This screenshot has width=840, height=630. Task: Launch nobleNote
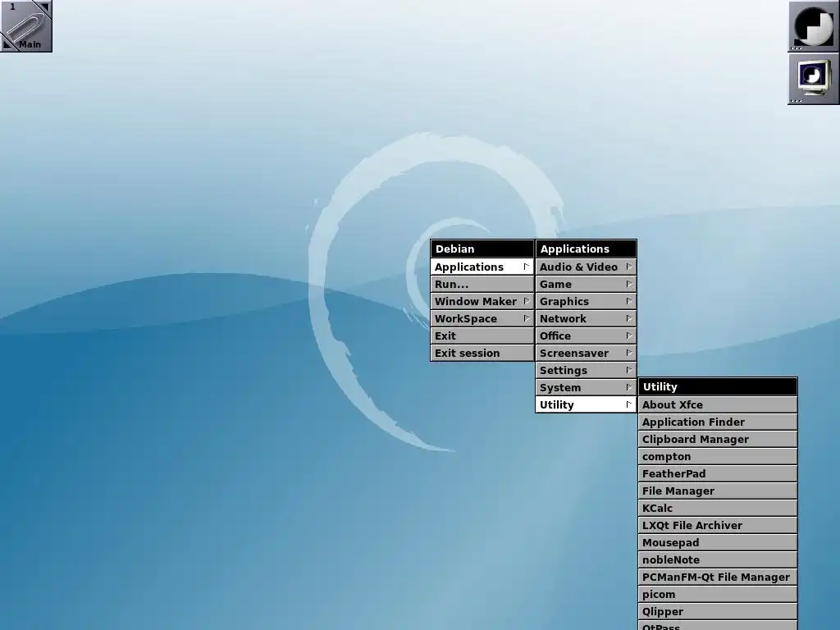pyautogui.click(x=717, y=559)
